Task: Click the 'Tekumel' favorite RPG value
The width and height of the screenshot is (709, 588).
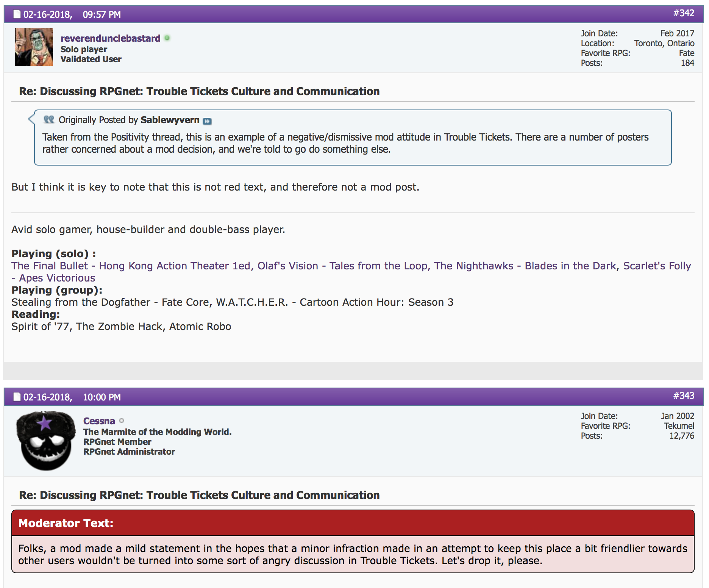Action: tap(679, 426)
